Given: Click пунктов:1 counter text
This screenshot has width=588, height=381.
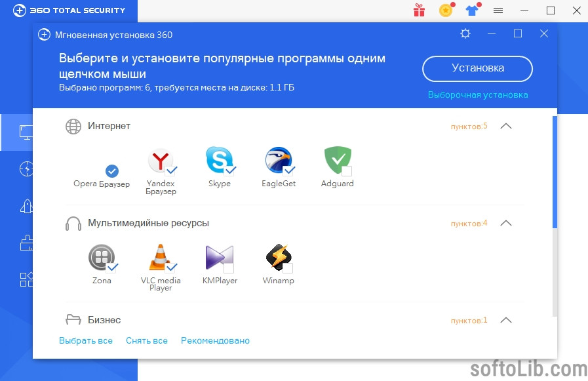Looking at the screenshot, I should tap(469, 321).
